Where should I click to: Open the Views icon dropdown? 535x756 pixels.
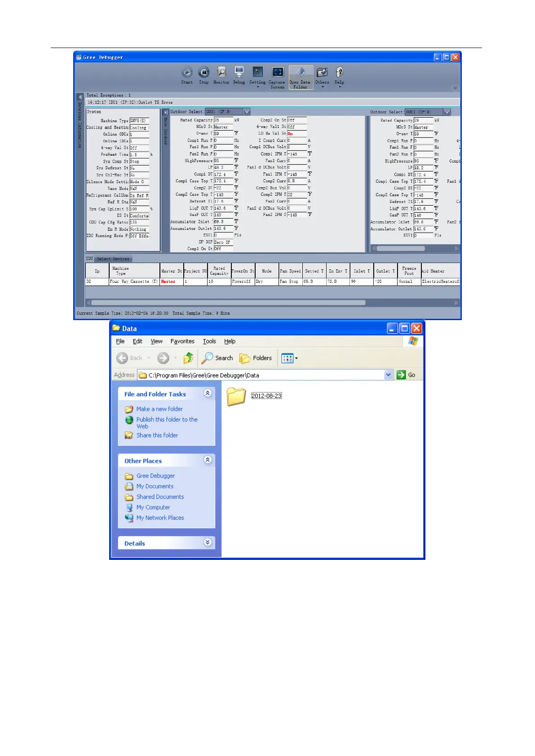289,358
